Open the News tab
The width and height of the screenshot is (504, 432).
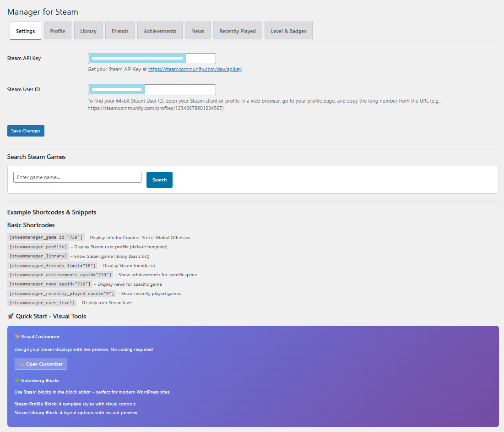click(198, 31)
